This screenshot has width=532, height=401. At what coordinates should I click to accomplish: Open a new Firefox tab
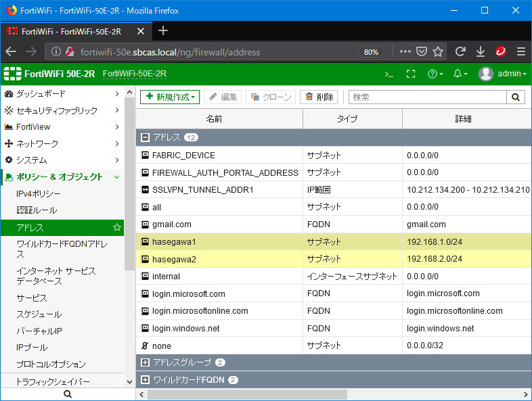pyautogui.click(x=163, y=31)
